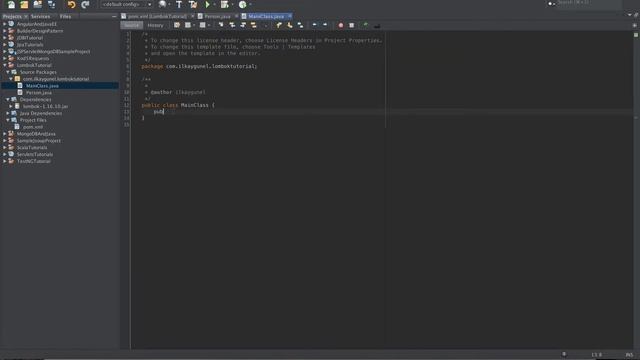This screenshot has height=360, width=640.
Task: Click the Toggle Highlight Search icon
Action: point(253,25)
